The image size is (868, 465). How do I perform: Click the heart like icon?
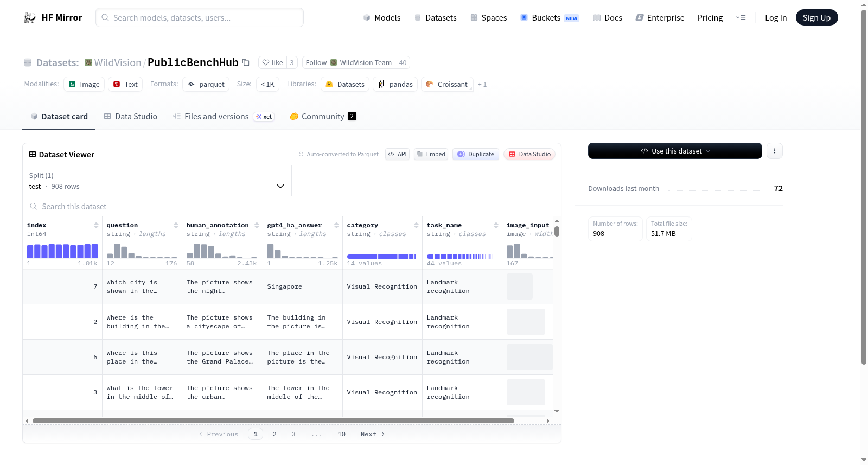click(x=266, y=62)
